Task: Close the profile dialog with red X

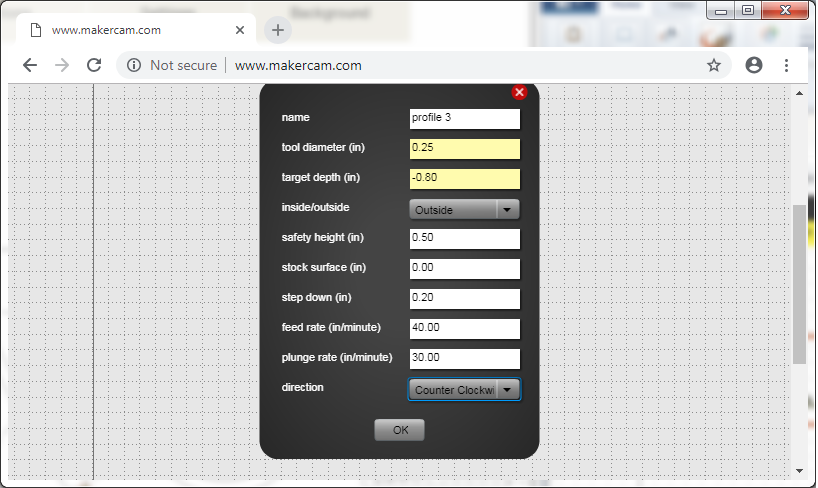Action: click(519, 92)
